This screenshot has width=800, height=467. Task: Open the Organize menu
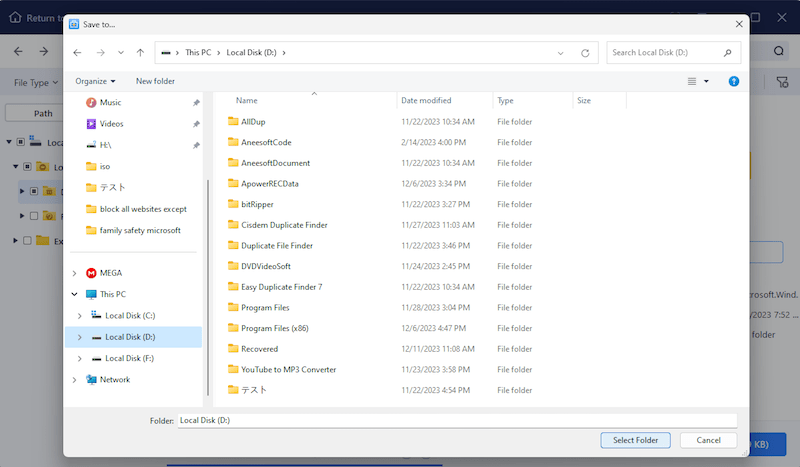tap(95, 81)
